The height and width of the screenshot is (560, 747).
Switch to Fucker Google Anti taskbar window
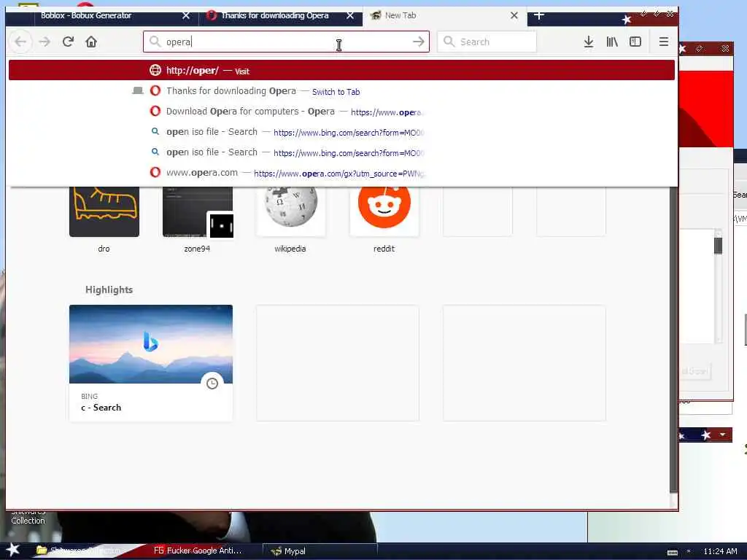pyautogui.click(x=198, y=551)
